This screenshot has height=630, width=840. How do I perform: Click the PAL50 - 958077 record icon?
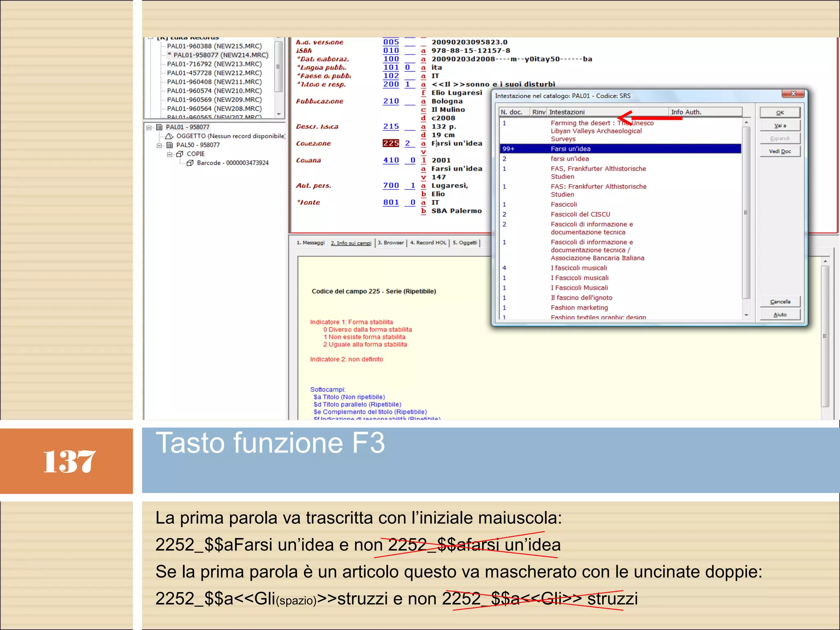pyautogui.click(x=169, y=145)
